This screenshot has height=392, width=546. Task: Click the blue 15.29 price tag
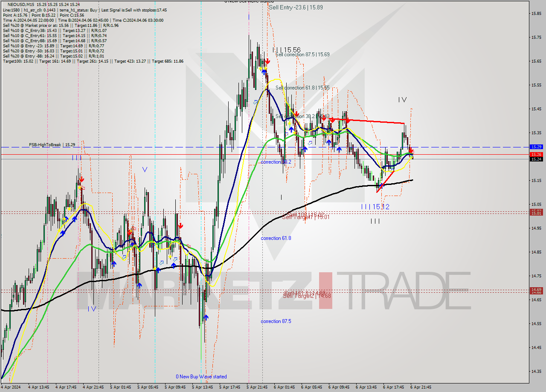click(536, 146)
